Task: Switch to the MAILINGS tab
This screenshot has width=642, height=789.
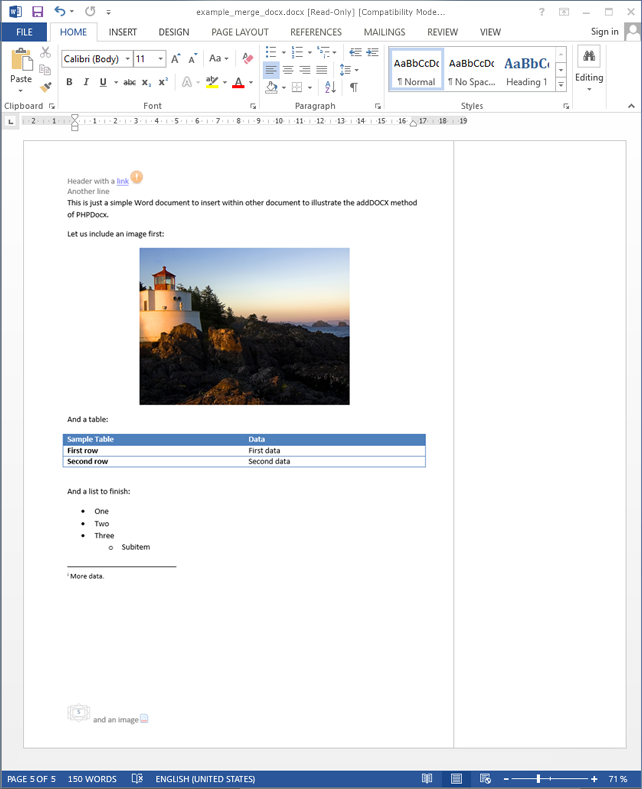Action: (x=384, y=32)
